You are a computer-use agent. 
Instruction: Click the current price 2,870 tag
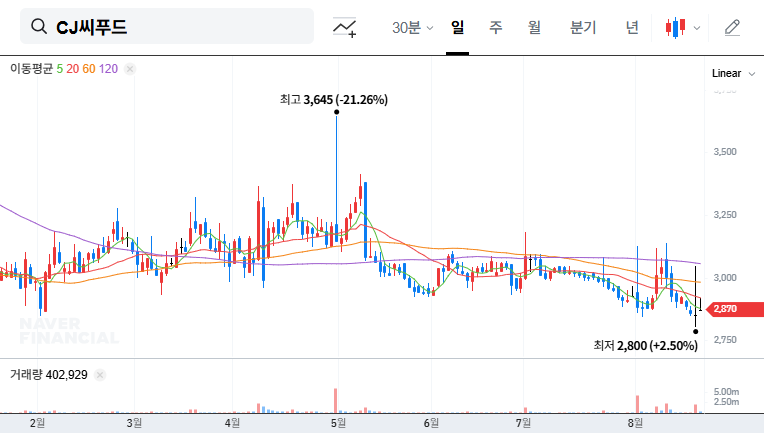pos(735,309)
